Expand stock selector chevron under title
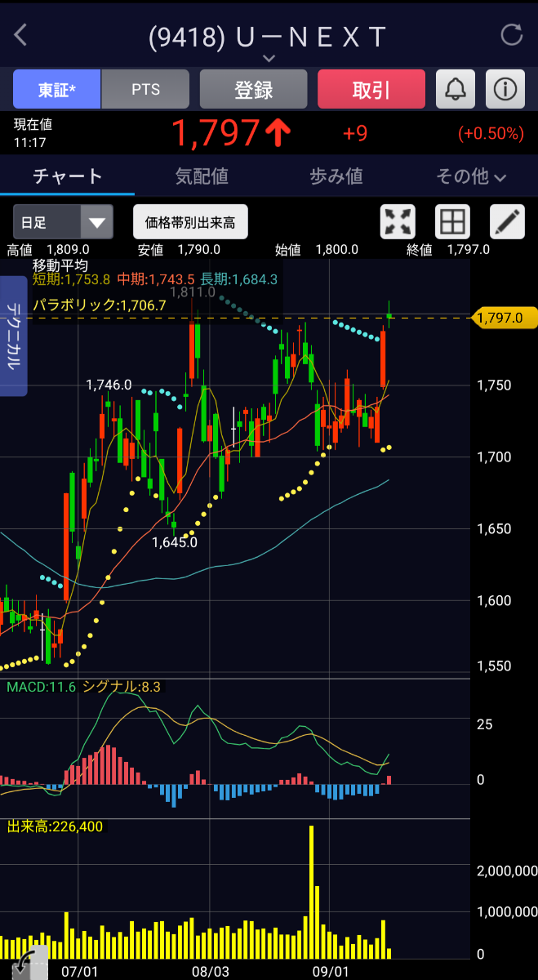Image resolution: width=538 pixels, height=980 pixels. click(x=269, y=59)
